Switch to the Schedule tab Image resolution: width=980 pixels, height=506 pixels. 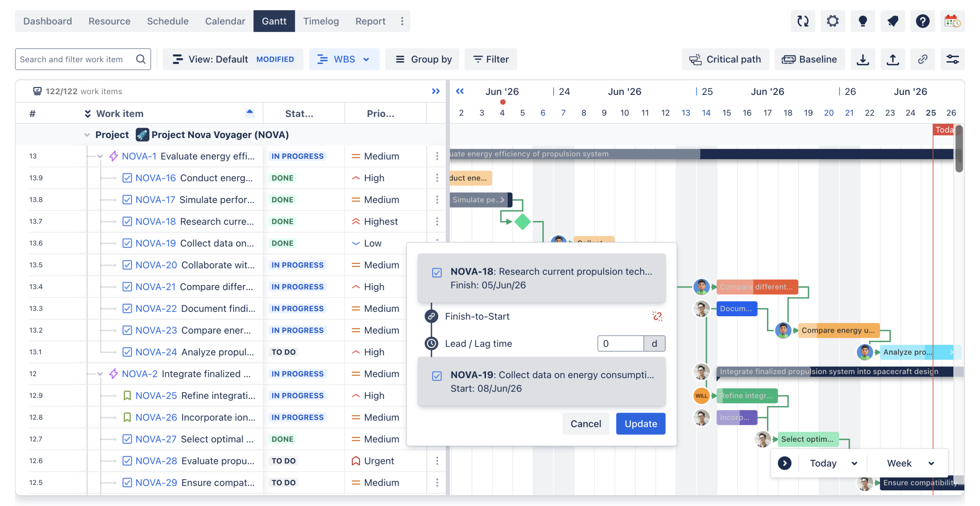click(x=168, y=21)
